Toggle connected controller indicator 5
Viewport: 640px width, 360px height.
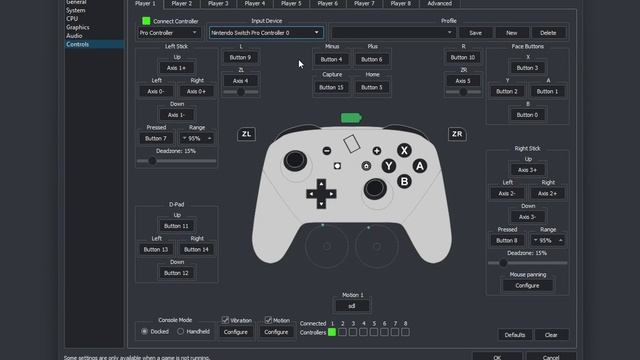pyautogui.click(x=374, y=332)
